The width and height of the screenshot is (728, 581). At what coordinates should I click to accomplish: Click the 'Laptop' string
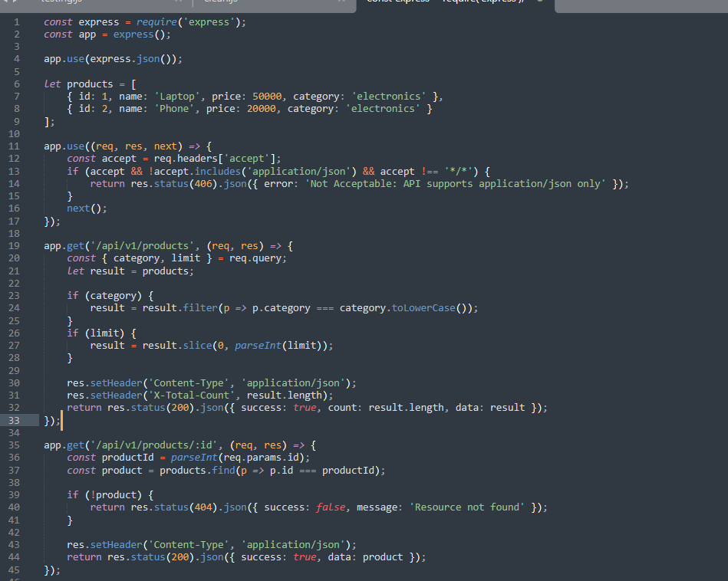pyautogui.click(x=177, y=97)
